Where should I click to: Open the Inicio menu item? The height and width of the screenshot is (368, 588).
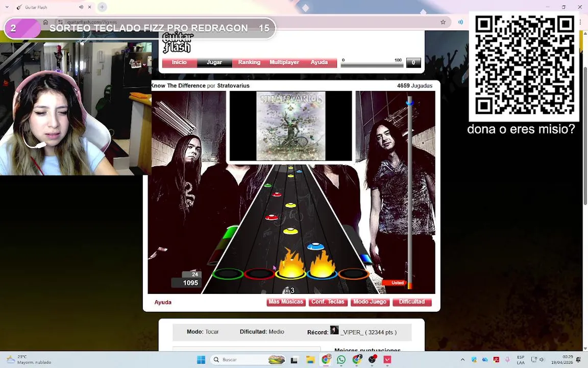coord(179,62)
